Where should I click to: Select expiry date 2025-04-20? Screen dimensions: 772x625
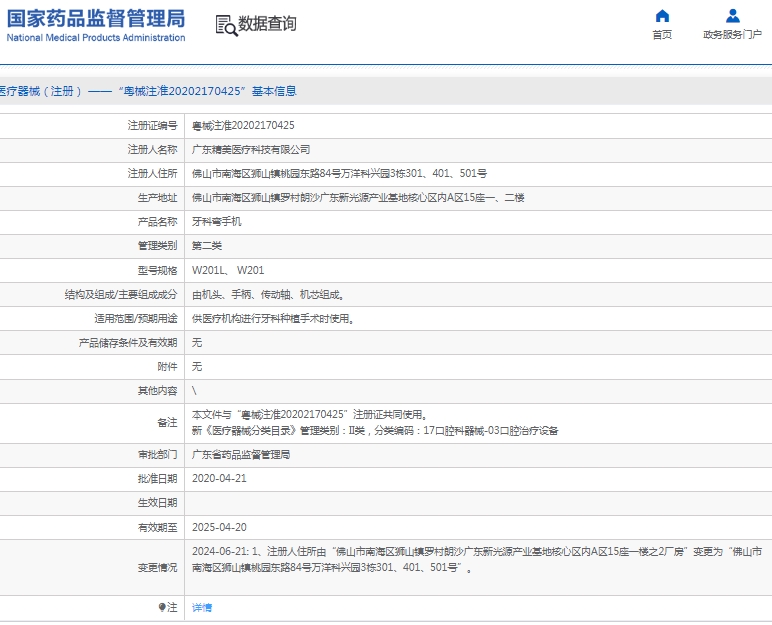220,527
